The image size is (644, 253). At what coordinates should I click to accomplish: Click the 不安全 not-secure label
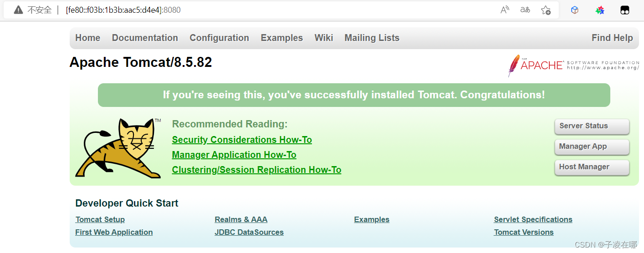tap(40, 10)
